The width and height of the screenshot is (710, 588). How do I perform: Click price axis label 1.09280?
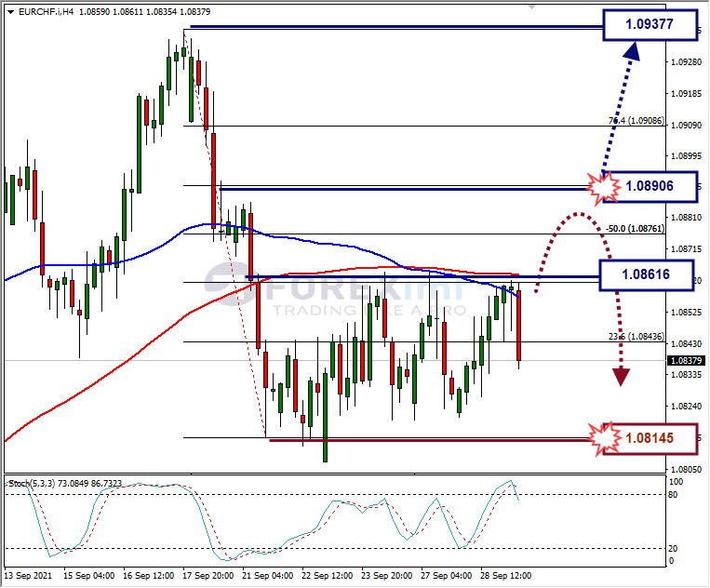[687, 62]
